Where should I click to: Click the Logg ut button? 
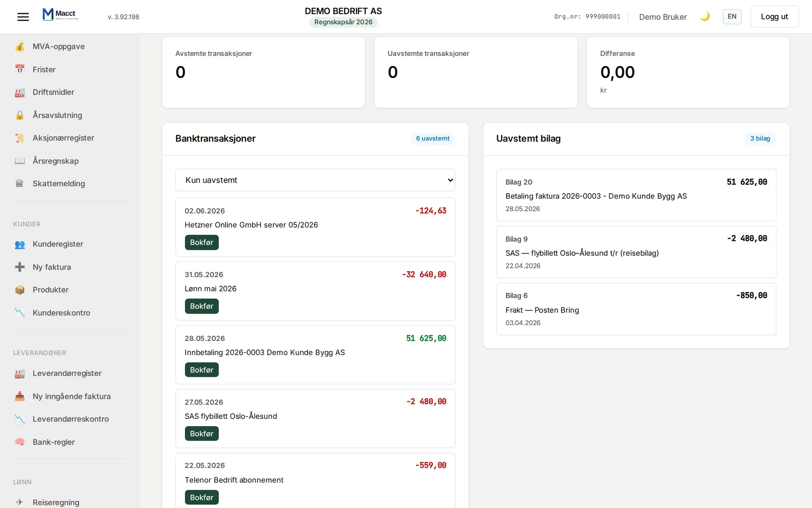click(x=774, y=17)
